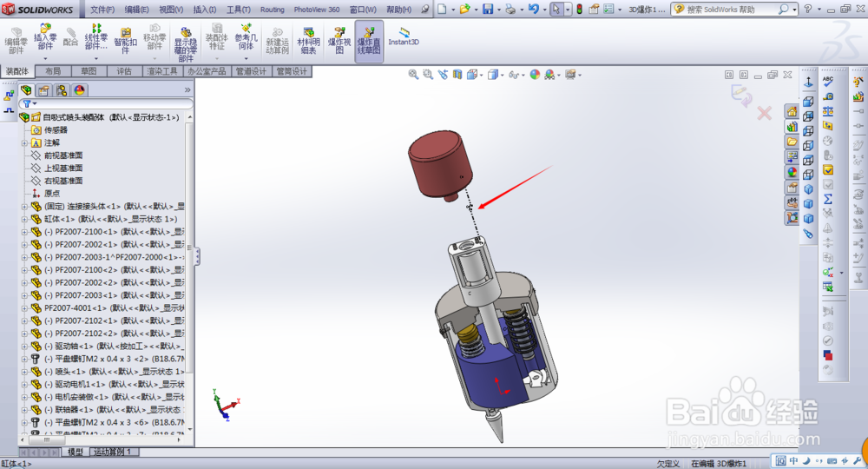The height and width of the screenshot is (469, 868).
Task: Undo the last action
Action: [x=533, y=9]
